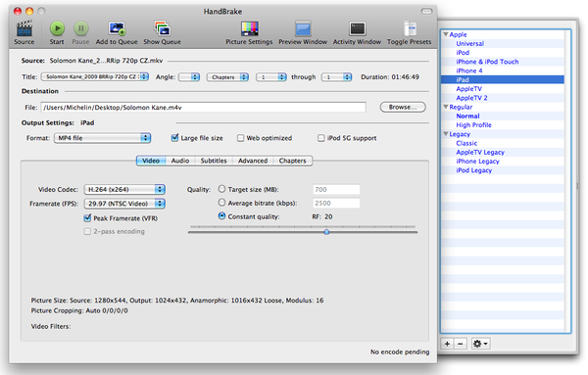The height and width of the screenshot is (375, 588).
Task: Switch to the Advanced tab
Action: [x=253, y=161]
